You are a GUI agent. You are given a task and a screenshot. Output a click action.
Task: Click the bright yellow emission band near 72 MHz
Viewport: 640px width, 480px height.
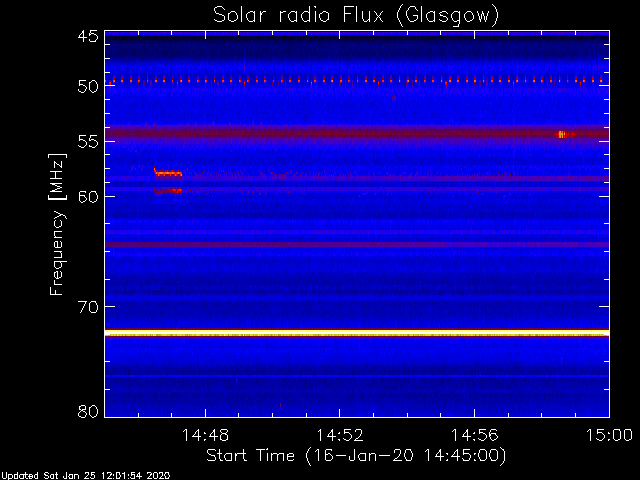point(357,333)
